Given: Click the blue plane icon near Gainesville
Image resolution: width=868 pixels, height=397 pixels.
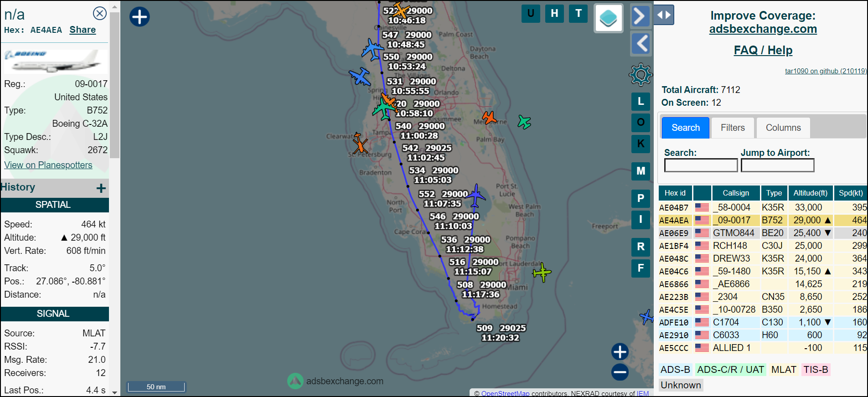Looking at the screenshot, I should (x=372, y=49).
